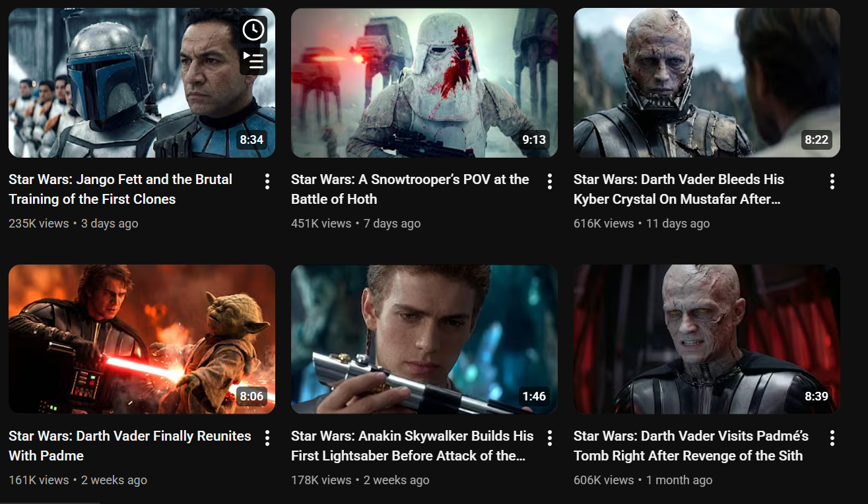868x504 pixels.
Task: Open the unmasked Vader with red curtains thumbnail
Action: pyautogui.click(x=707, y=339)
